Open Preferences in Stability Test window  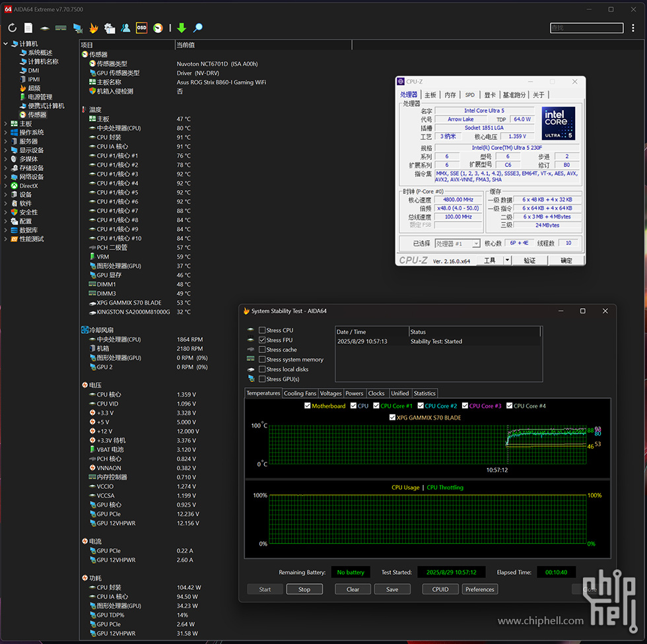tap(480, 589)
